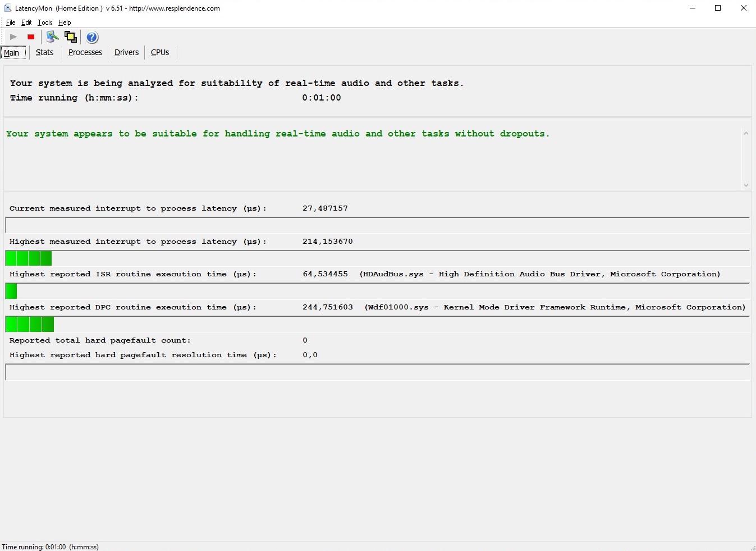Click the status bar time running text
The width and height of the screenshot is (756, 551).
tap(51, 547)
